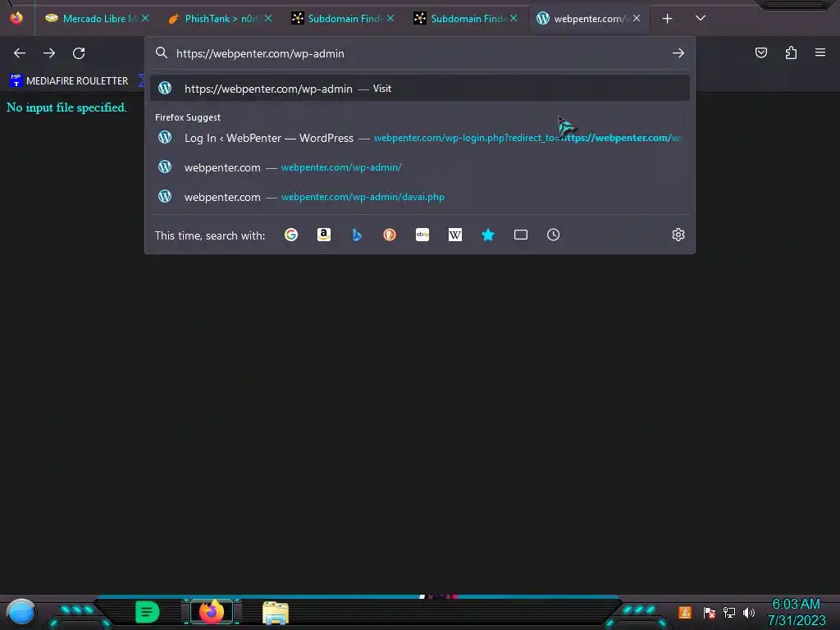This screenshot has height=630, width=840.
Task: Search with eBay this time
Action: pos(422,235)
